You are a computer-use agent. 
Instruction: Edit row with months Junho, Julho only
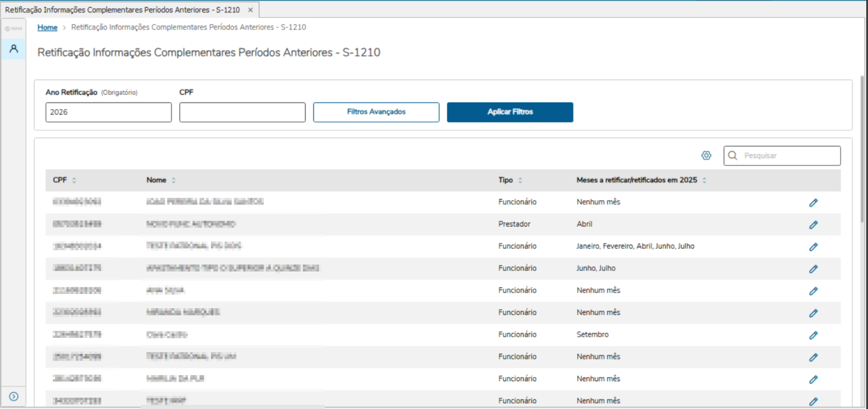[813, 269]
